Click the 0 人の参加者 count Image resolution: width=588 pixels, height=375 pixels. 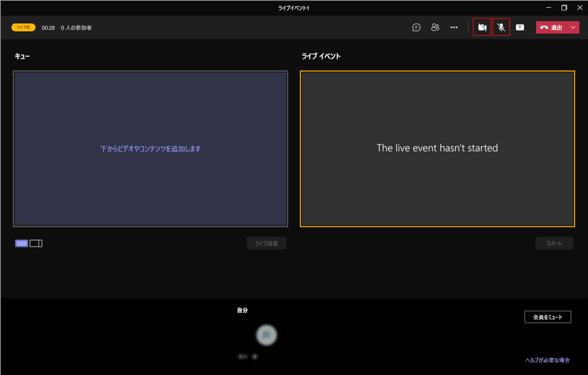(x=76, y=28)
